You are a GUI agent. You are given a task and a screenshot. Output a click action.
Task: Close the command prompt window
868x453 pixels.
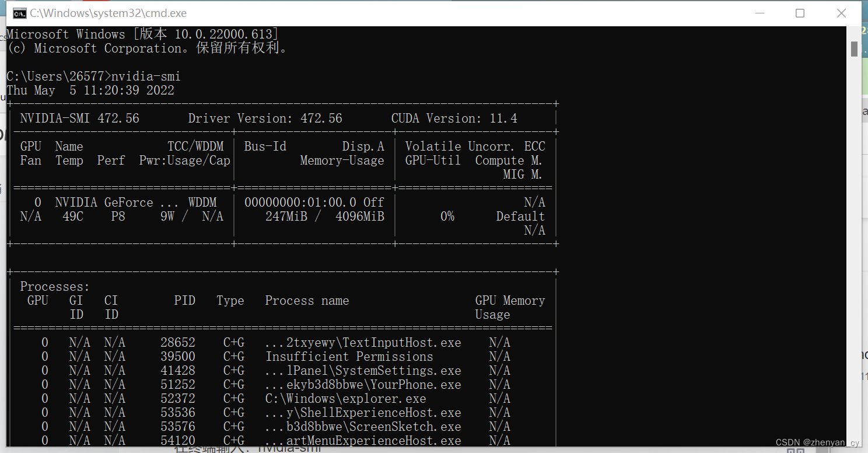pyautogui.click(x=841, y=12)
